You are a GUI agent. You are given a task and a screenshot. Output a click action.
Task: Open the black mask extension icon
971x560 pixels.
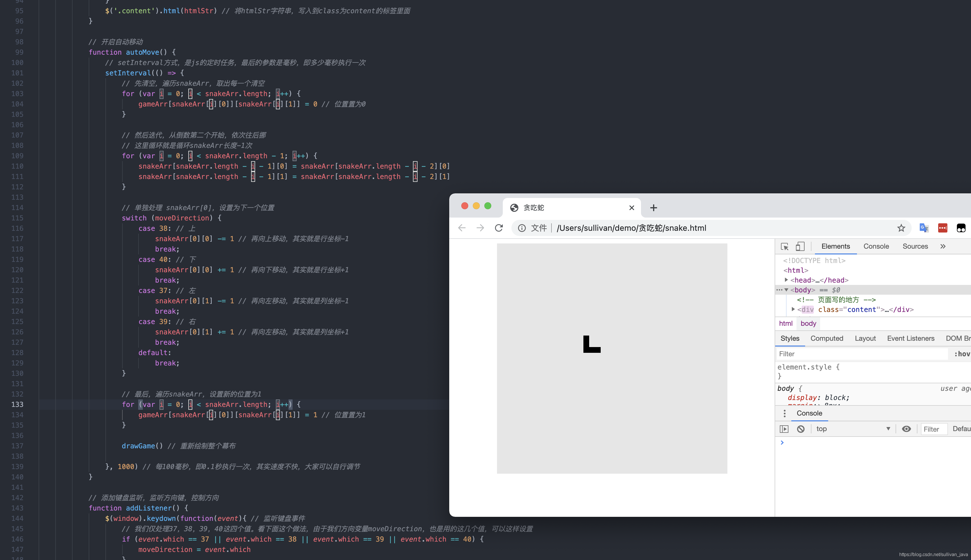(961, 228)
